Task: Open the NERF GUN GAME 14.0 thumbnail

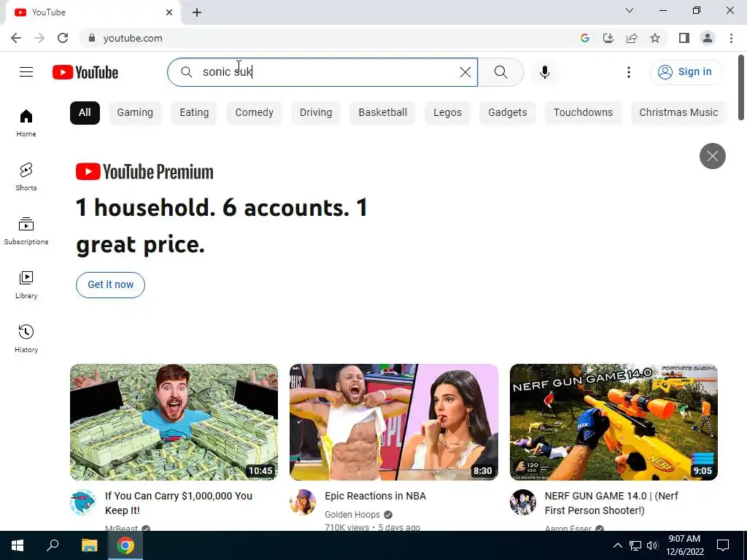Action: (614, 422)
